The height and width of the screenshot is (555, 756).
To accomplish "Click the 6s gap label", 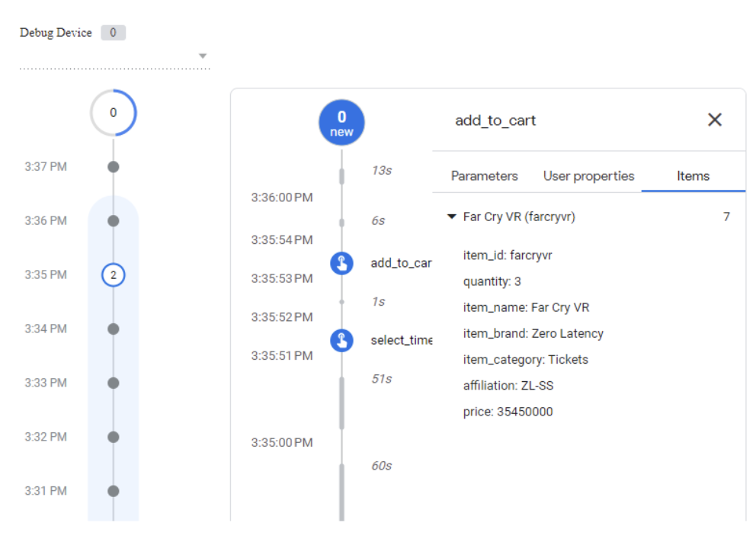I will click(378, 220).
